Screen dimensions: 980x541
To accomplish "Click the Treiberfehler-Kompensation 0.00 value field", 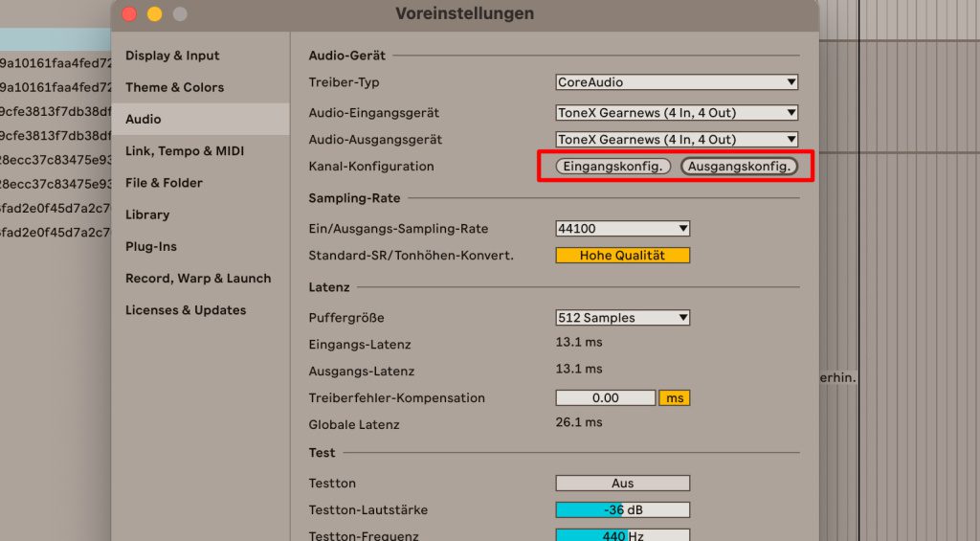I will (605, 398).
